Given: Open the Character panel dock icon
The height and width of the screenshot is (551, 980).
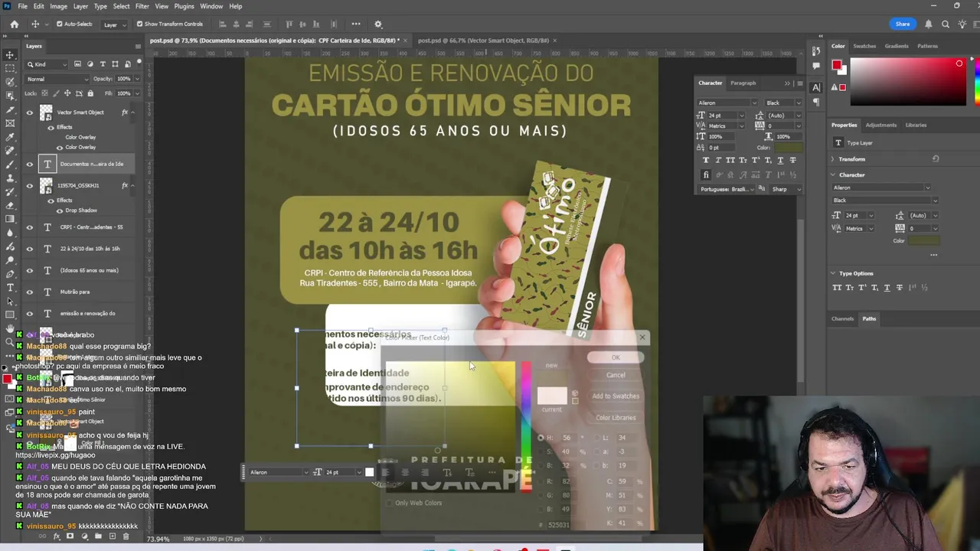Looking at the screenshot, I should pyautogui.click(x=816, y=87).
